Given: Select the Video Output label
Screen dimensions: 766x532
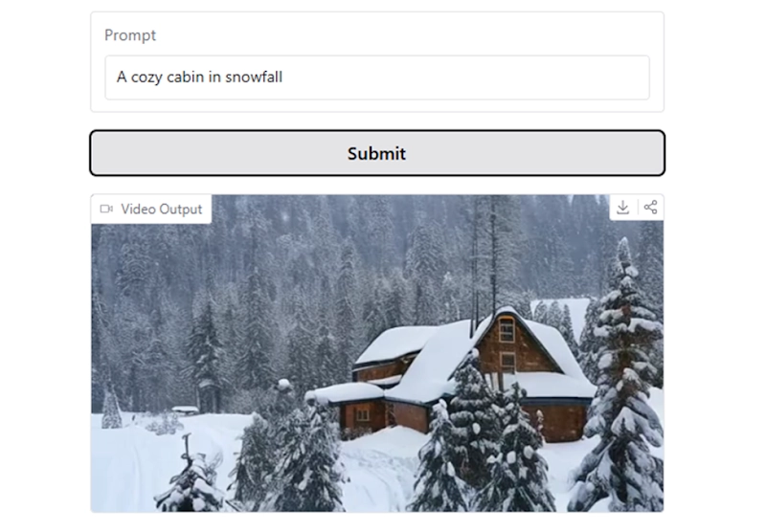Looking at the screenshot, I should (x=161, y=209).
